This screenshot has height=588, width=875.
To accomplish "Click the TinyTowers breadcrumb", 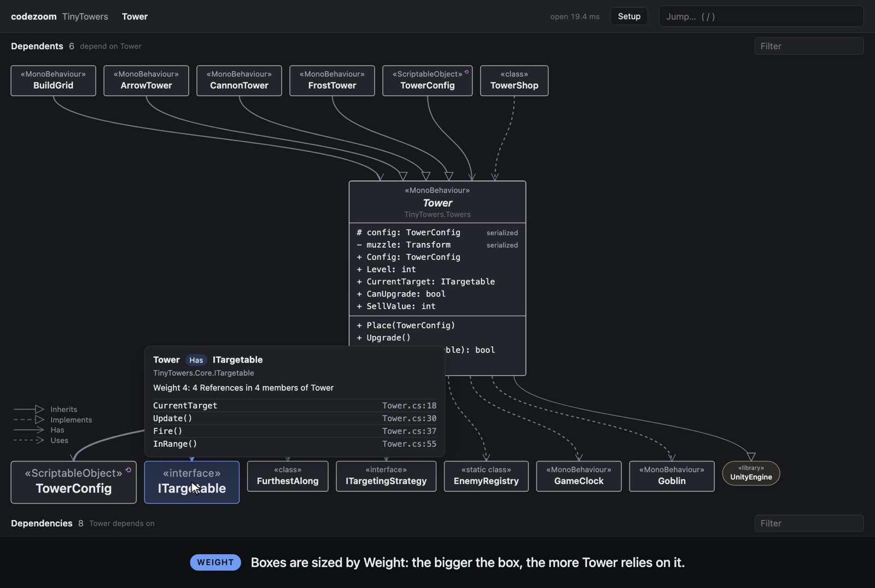I will (x=85, y=16).
